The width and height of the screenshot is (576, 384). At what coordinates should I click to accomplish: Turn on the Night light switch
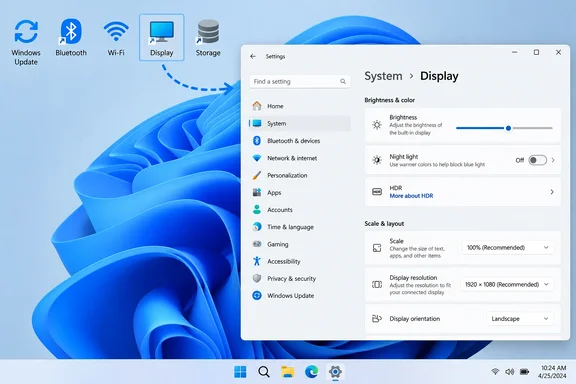(x=537, y=160)
